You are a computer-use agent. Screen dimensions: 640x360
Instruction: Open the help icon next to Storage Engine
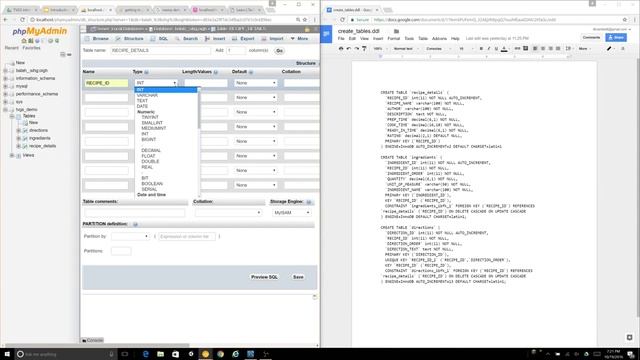pyautogui.click(x=309, y=202)
